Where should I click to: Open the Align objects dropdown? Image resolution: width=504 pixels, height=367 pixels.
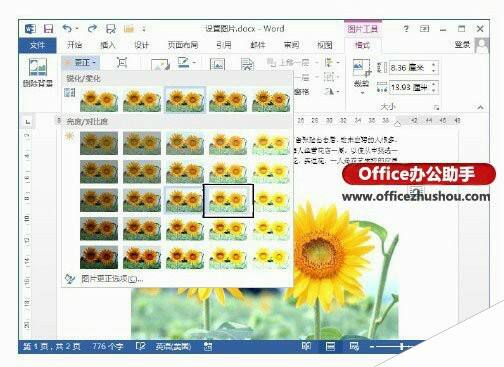click(332, 62)
